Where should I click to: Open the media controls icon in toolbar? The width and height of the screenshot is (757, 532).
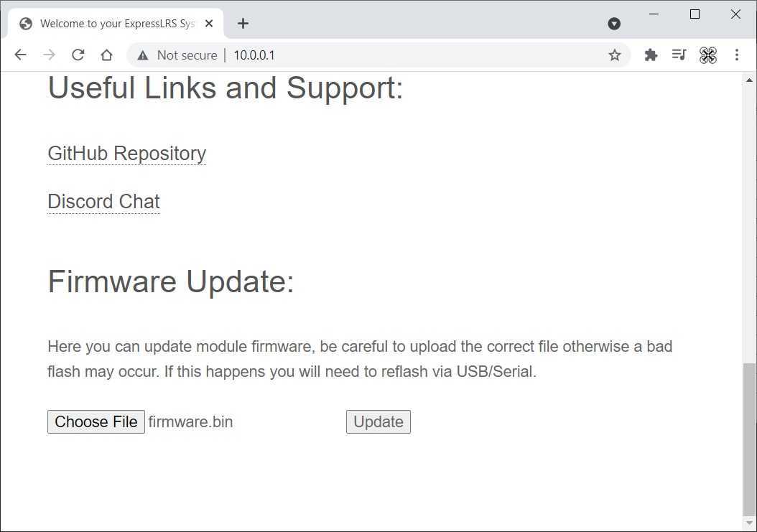coord(679,55)
